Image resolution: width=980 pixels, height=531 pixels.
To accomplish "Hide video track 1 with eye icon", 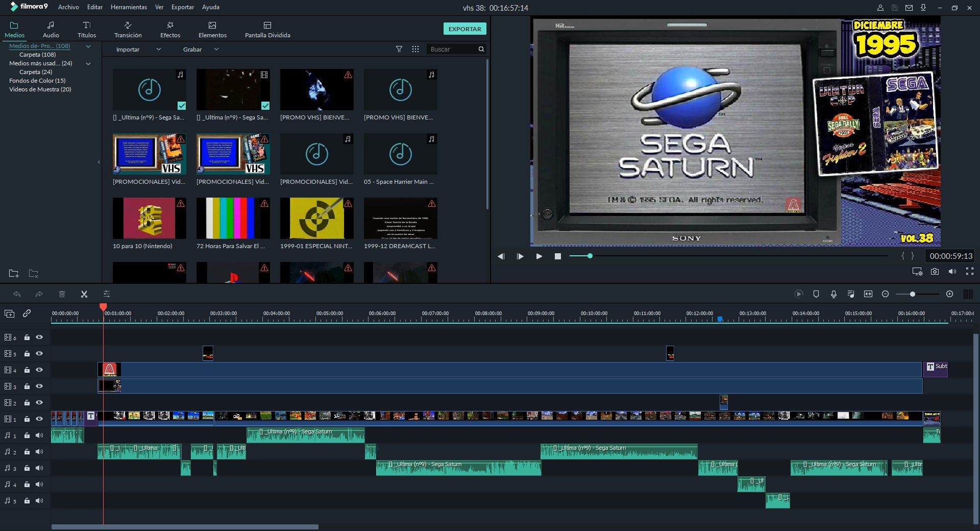I will coord(39,419).
